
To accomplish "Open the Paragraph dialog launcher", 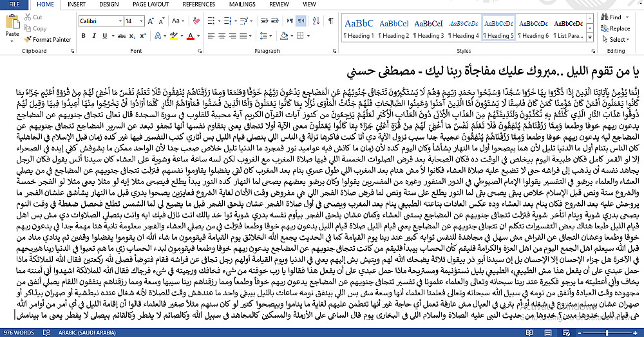I will 334,51.
